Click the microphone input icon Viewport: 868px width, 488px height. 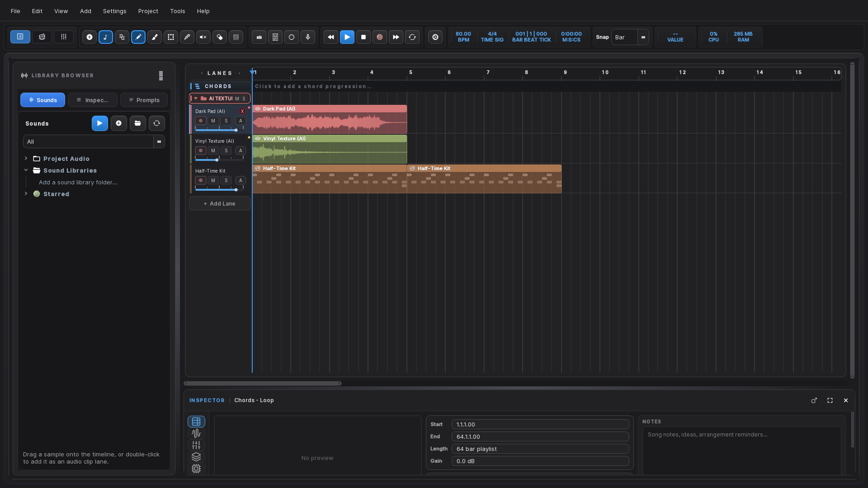point(308,37)
